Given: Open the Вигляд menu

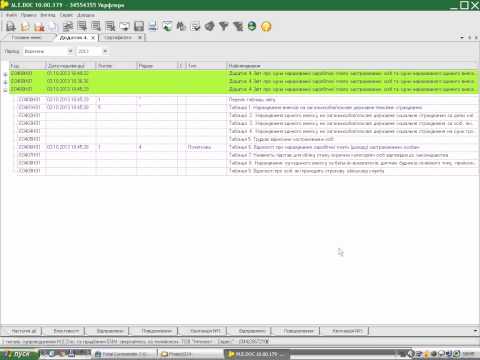Looking at the screenshot, I should click(48, 15).
